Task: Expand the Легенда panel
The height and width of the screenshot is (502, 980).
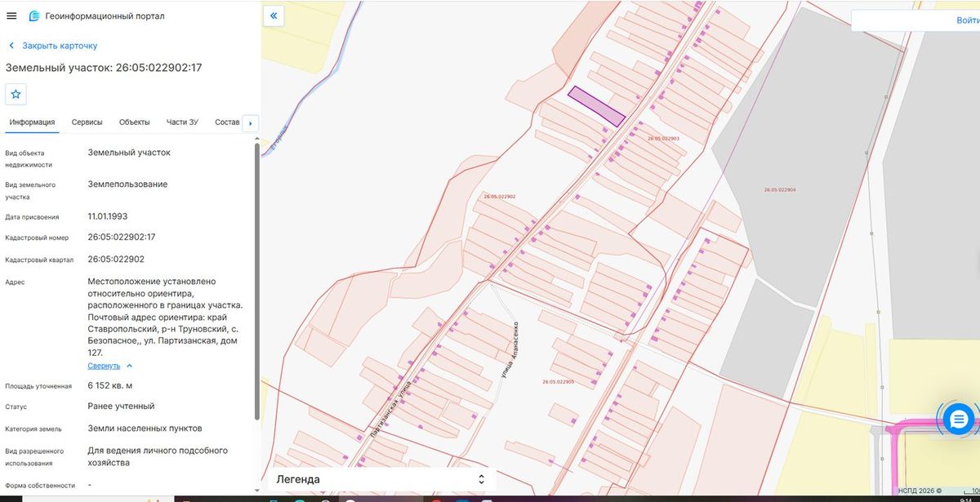Action: pyautogui.click(x=381, y=479)
